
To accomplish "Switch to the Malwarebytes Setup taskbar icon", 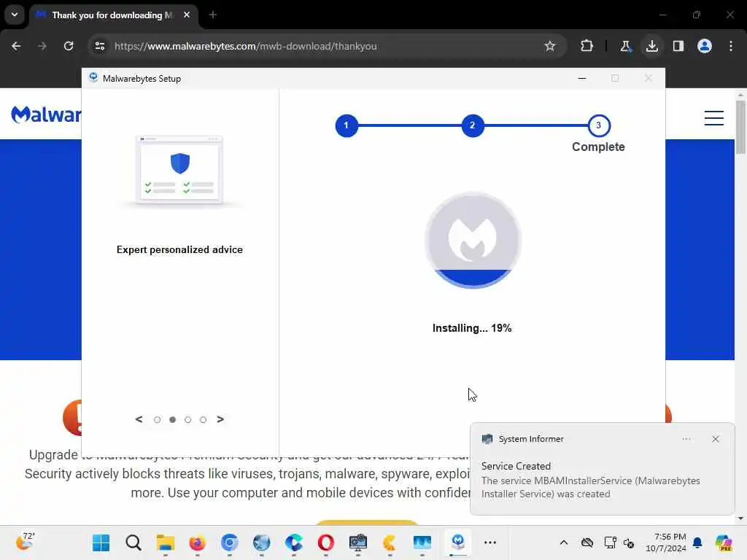I will pyautogui.click(x=458, y=542).
